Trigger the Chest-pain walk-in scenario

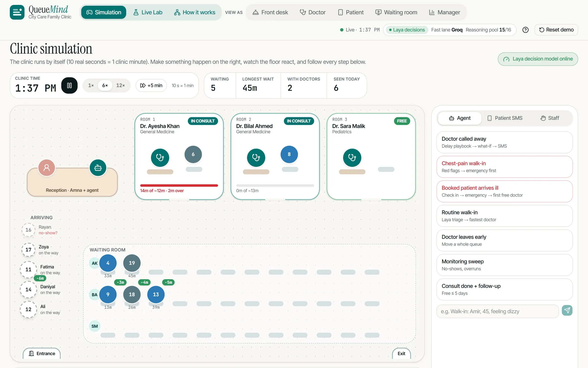(x=504, y=167)
